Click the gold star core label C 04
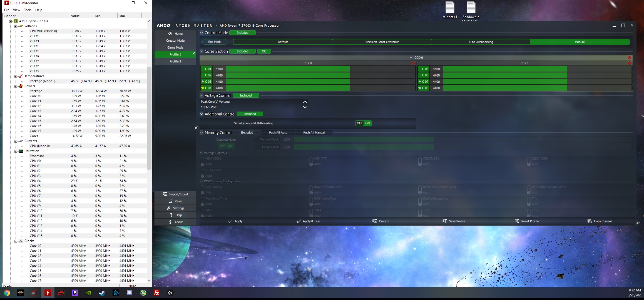Image resolution: width=644 pixels, height=300 pixels. (206, 88)
